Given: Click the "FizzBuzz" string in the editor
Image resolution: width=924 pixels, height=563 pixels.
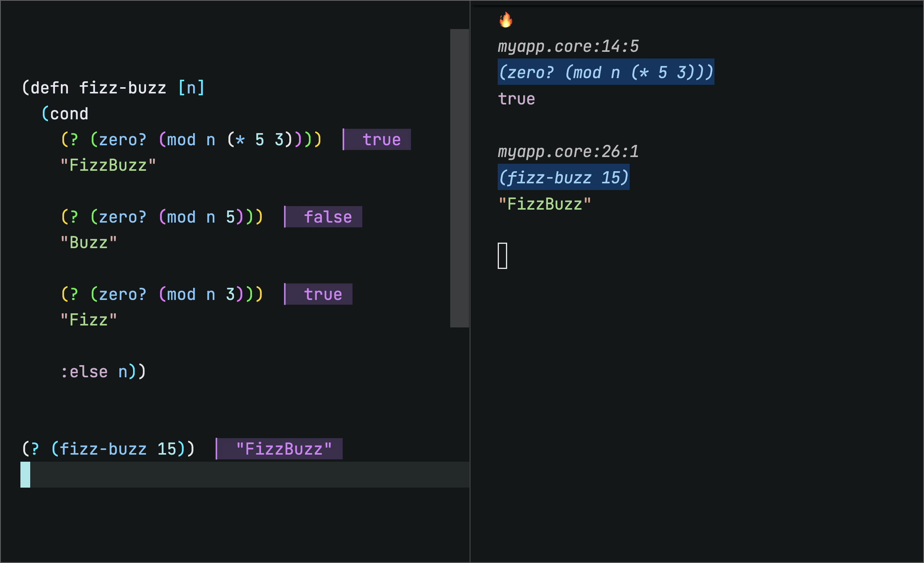Looking at the screenshot, I should point(108,165).
